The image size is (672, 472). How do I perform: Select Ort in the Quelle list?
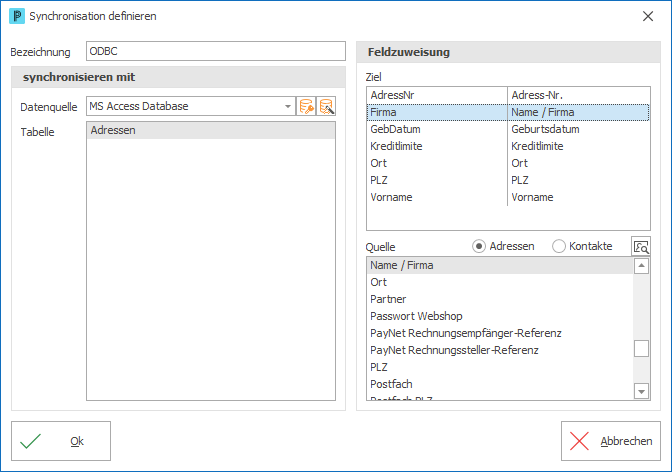(x=500, y=282)
